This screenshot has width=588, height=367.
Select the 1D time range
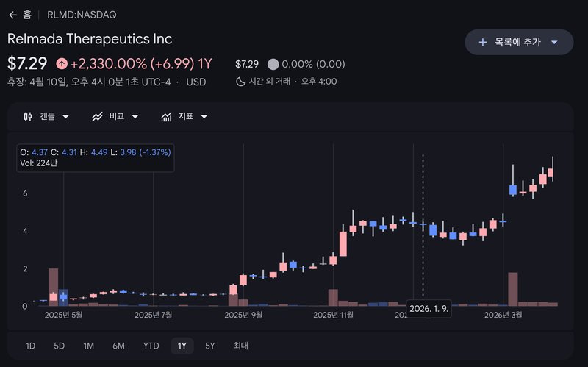click(30, 346)
